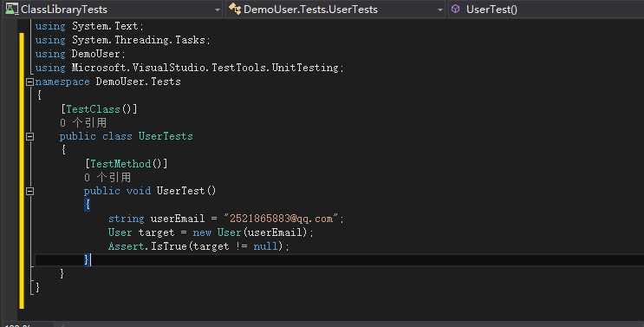Click the ClassLibraryTests project icon

[11, 9]
